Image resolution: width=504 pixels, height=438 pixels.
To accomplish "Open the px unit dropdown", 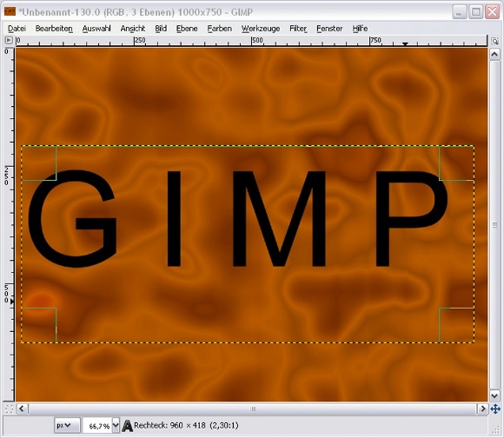I will tap(67, 426).
